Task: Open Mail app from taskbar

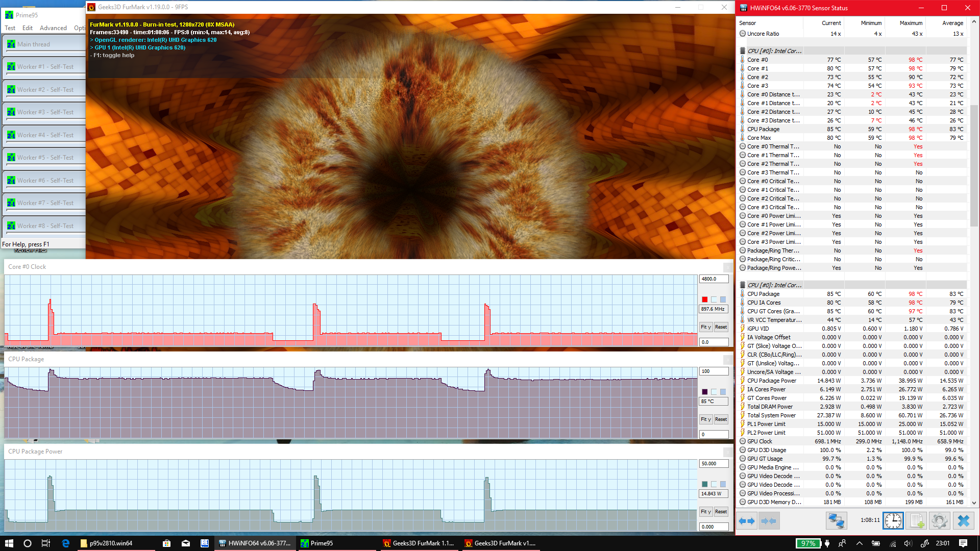Action: tap(186, 543)
